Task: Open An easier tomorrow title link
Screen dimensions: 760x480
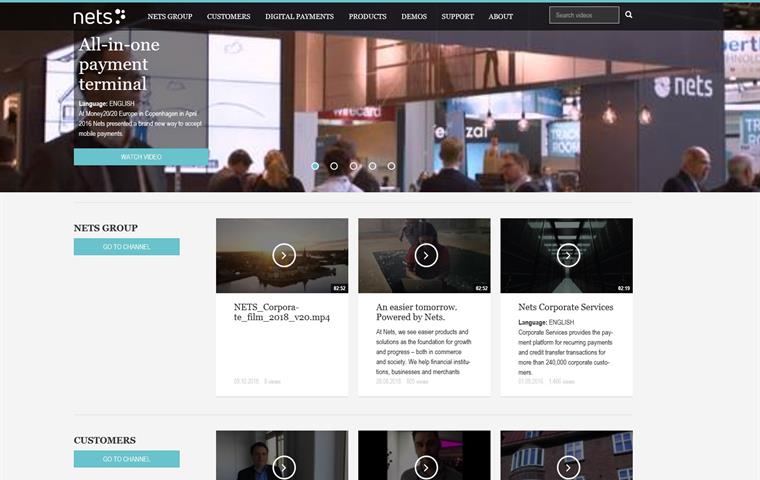Action: click(416, 312)
